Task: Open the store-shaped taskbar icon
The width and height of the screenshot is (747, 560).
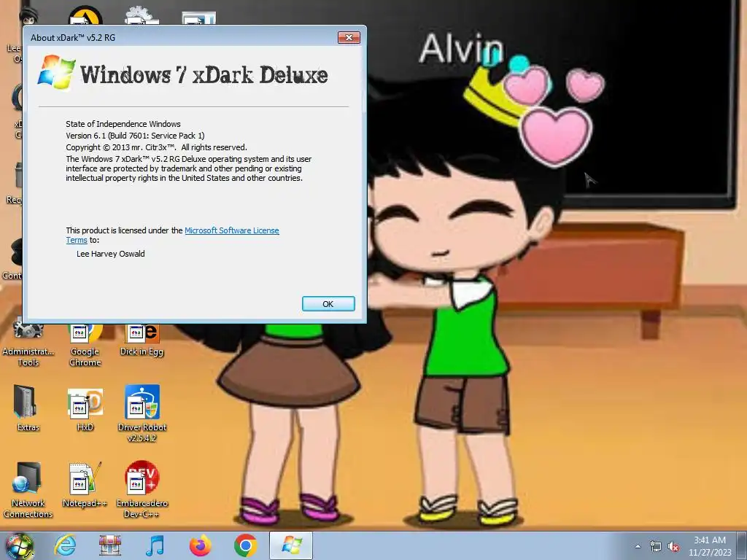Action: coord(109,545)
